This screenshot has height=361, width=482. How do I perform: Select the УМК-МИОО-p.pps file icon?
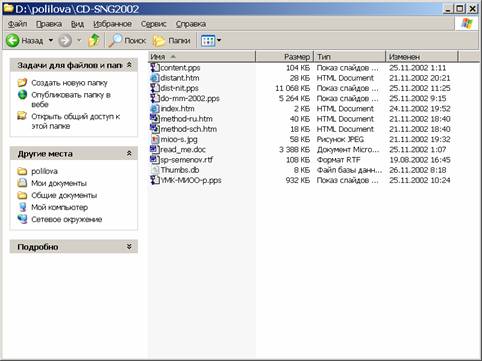click(x=155, y=180)
